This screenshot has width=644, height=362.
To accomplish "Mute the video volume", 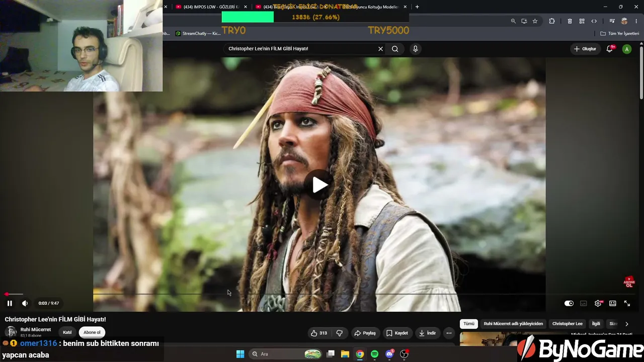I will click(x=25, y=303).
